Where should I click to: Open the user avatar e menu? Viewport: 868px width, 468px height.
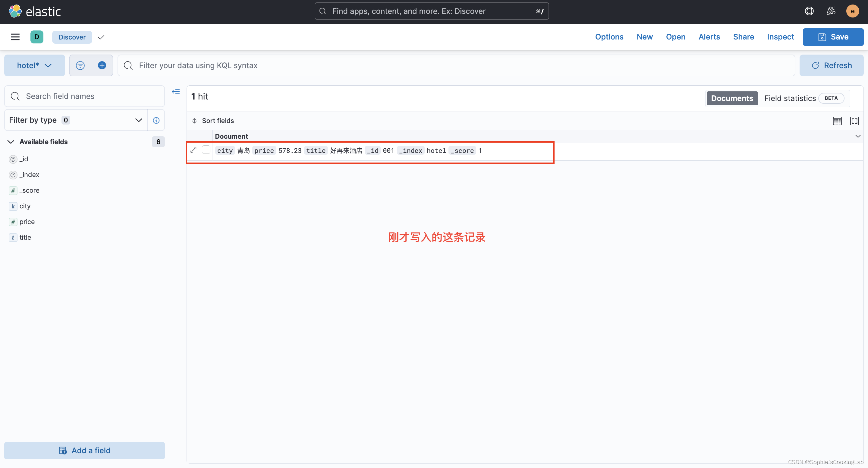click(x=853, y=11)
